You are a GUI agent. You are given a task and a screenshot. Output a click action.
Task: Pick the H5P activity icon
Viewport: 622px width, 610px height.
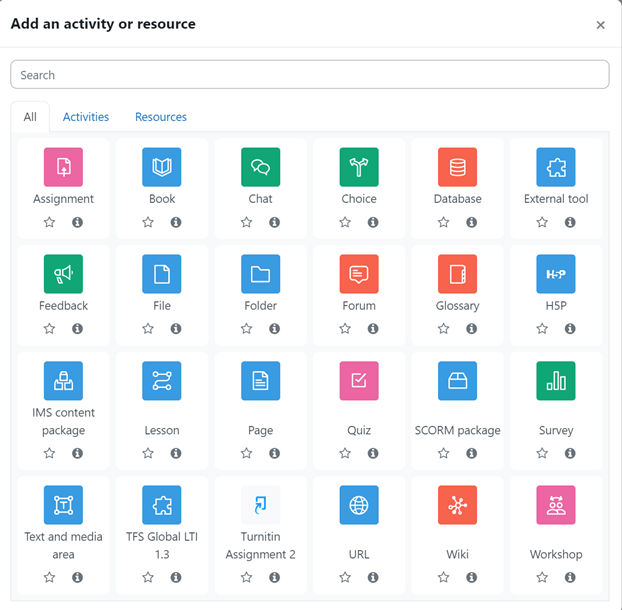click(556, 274)
